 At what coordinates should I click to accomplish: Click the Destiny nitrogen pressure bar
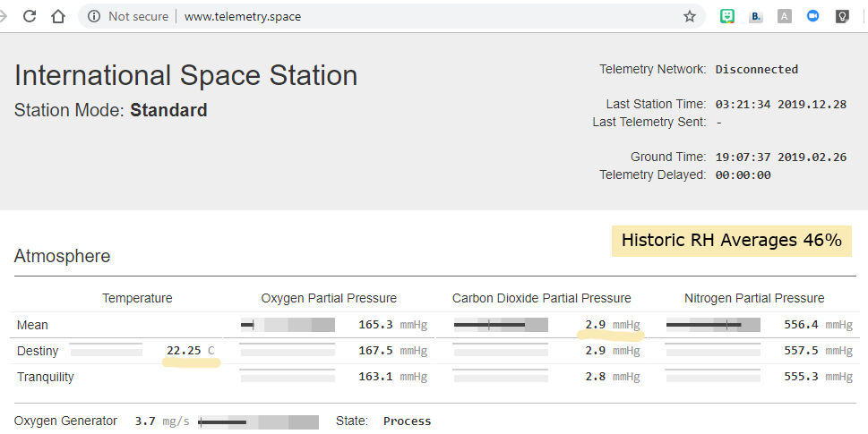713,351
